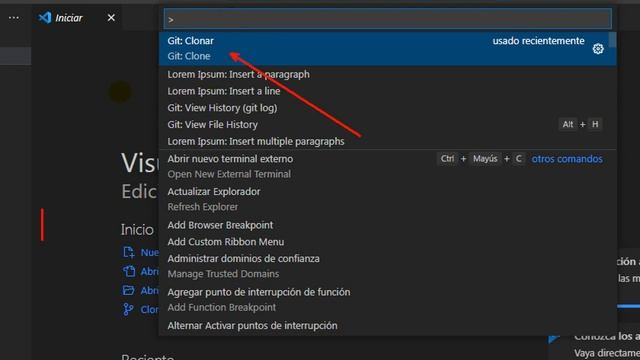Run Agregar punto de interrupción de función
640x360 pixels.
click(387, 300)
